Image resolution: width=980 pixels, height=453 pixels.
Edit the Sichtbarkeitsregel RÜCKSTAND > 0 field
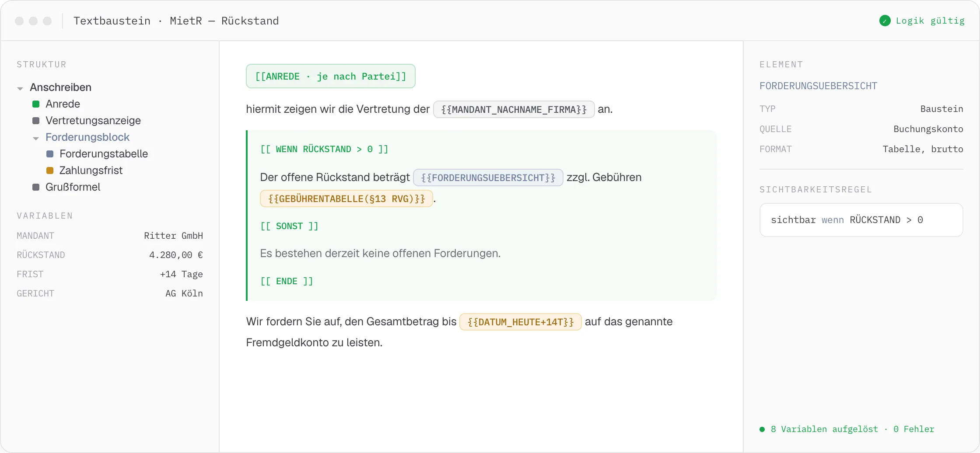point(861,220)
